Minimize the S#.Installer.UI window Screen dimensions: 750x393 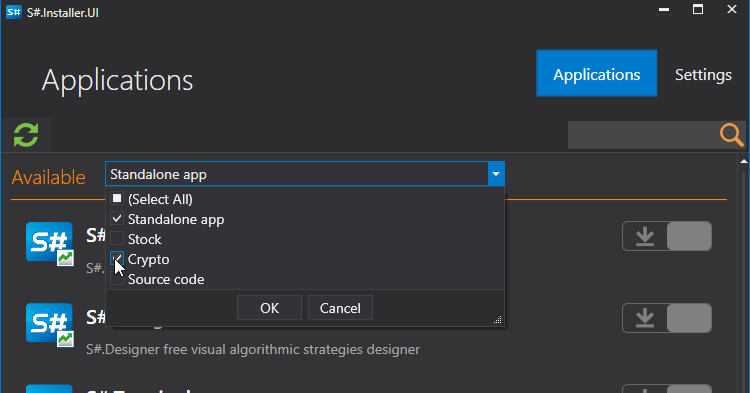(x=664, y=9)
